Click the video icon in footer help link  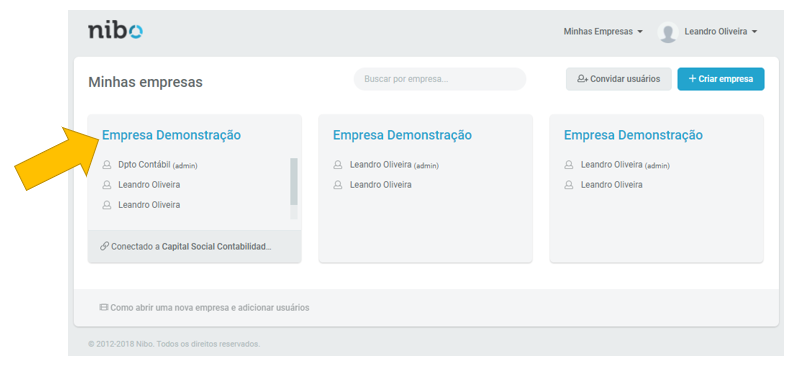[104, 307]
